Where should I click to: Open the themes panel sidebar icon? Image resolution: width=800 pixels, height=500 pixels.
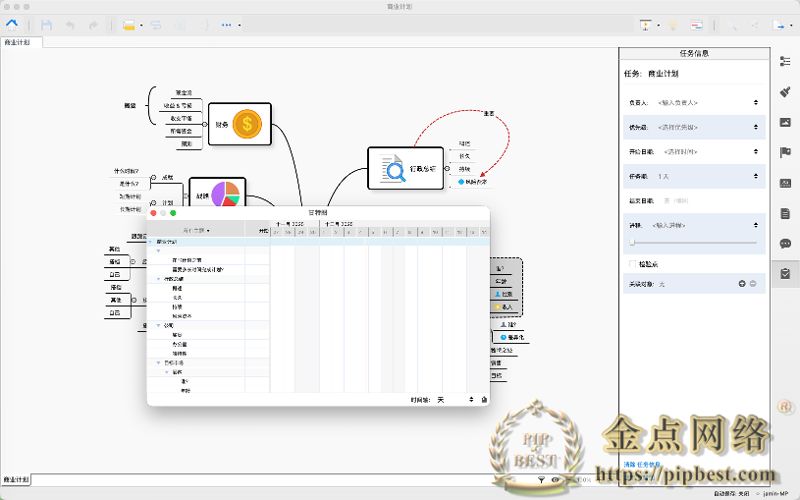(785, 183)
